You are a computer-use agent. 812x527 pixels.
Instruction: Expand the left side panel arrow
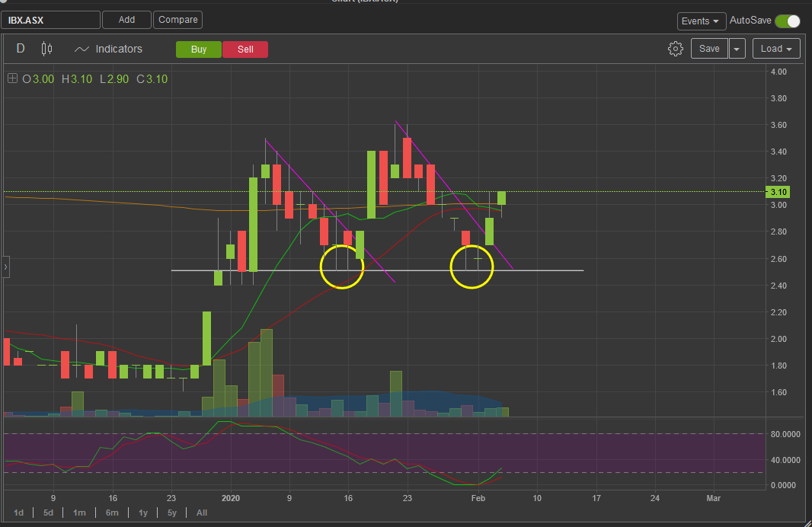pos(5,267)
